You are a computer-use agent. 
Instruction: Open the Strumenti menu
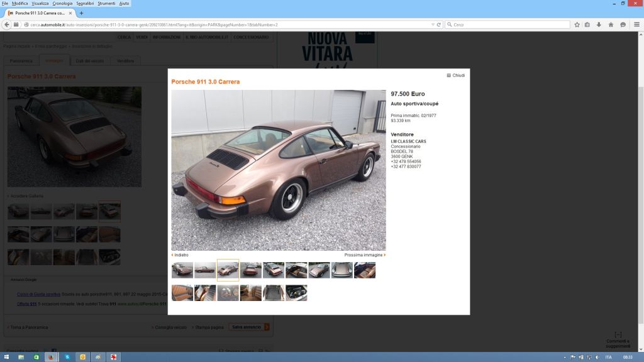106,3
